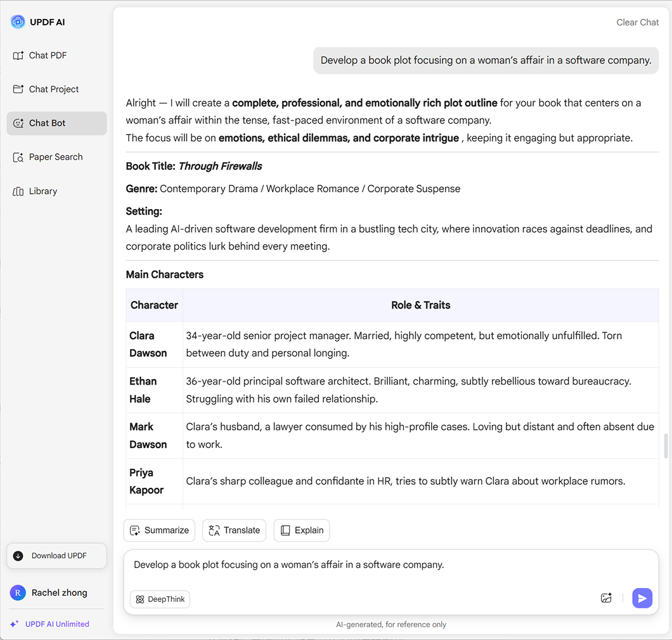Click the image upload icon
This screenshot has width=672, height=640.
tap(606, 598)
